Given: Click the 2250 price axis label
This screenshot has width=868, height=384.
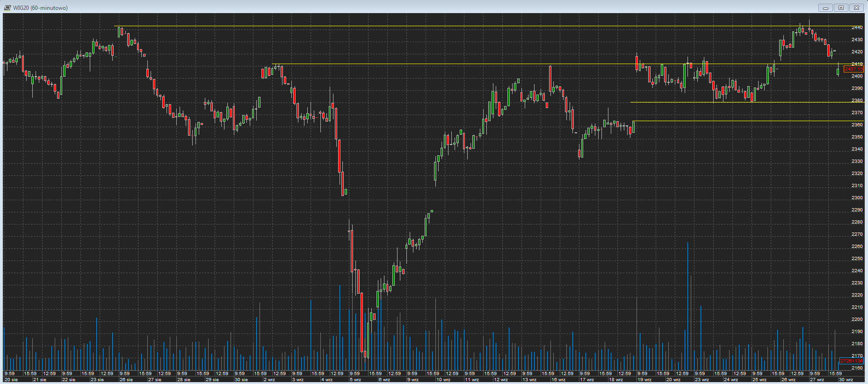Looking at the screenshot, I should click(857, 259).
